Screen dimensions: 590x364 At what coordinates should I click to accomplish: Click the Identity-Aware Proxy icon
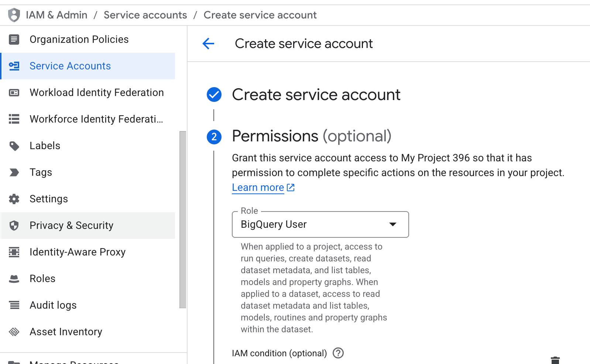click(x=14, y=252)
